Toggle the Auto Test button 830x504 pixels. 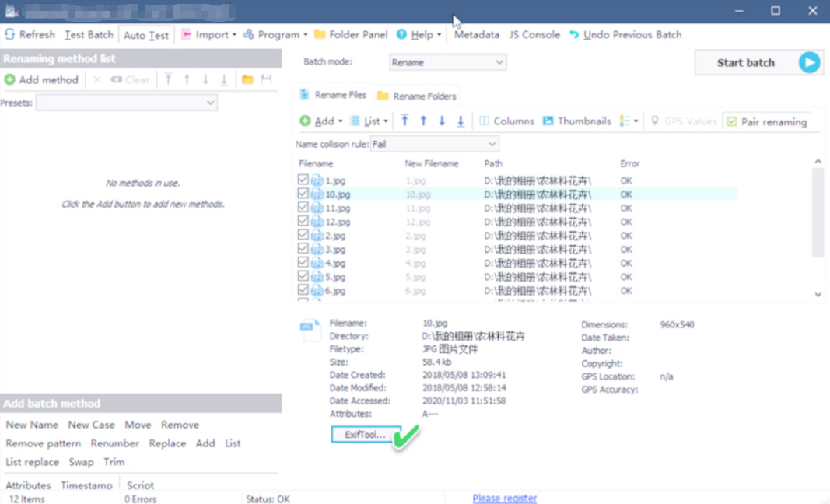pos(146,35)
